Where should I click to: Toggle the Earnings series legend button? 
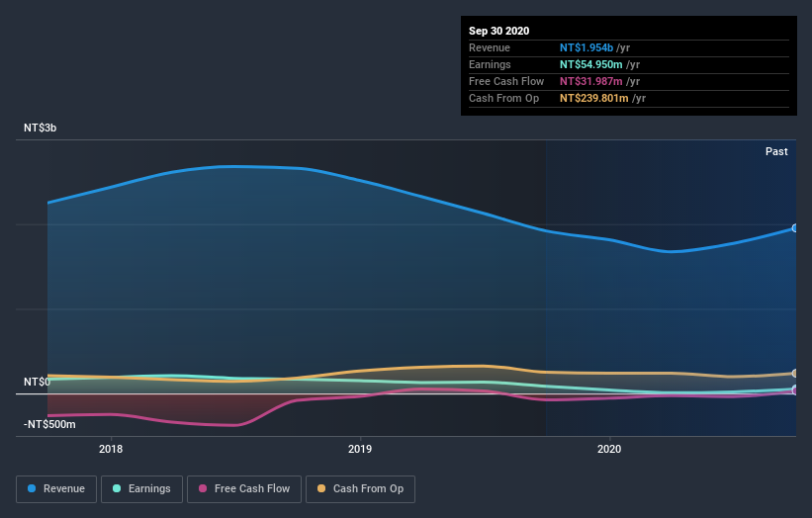tap(141, 489)
